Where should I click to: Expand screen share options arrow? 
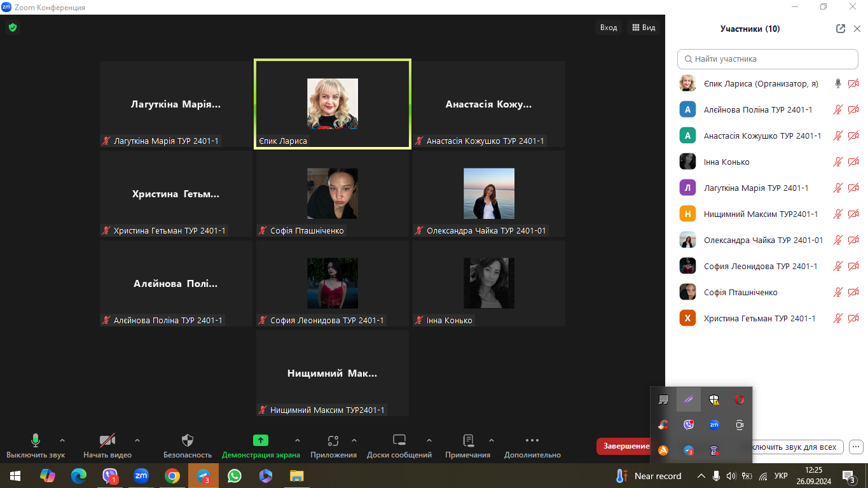[297, 440]
